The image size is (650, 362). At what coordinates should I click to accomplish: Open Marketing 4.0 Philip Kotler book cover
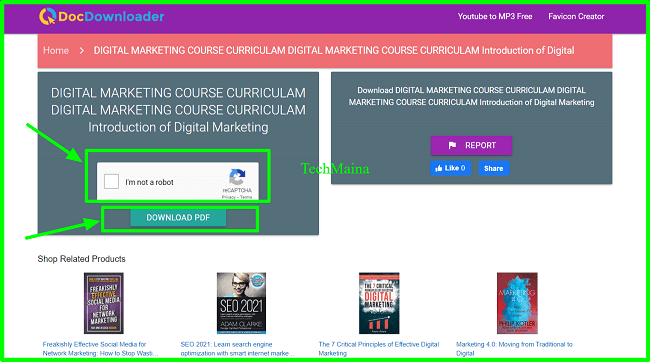(x=517, y=303)
